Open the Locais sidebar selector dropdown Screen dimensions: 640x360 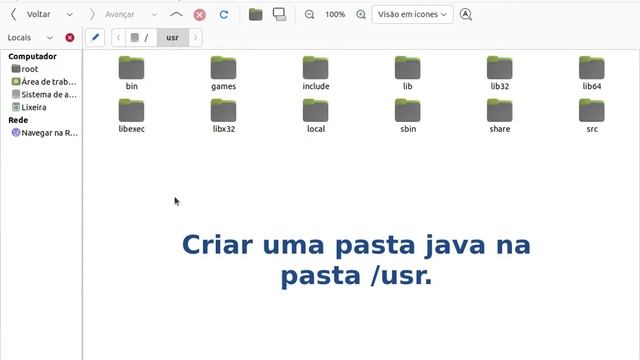click(49, 38)
